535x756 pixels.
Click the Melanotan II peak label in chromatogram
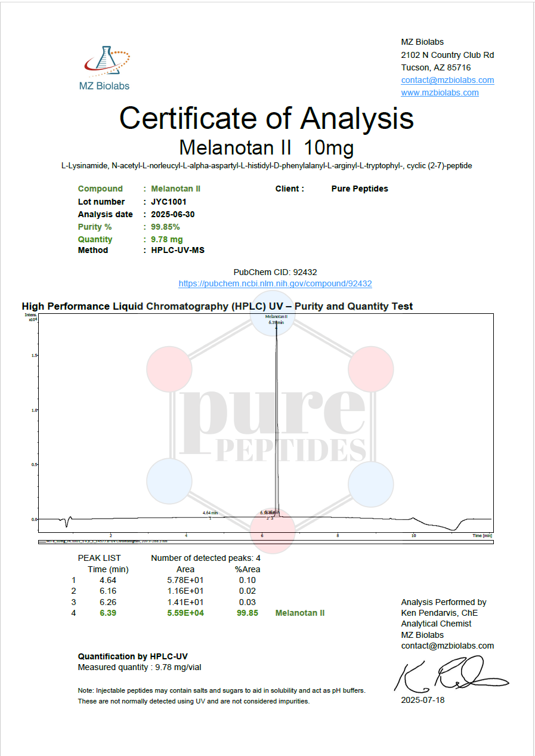coord(276,317)
